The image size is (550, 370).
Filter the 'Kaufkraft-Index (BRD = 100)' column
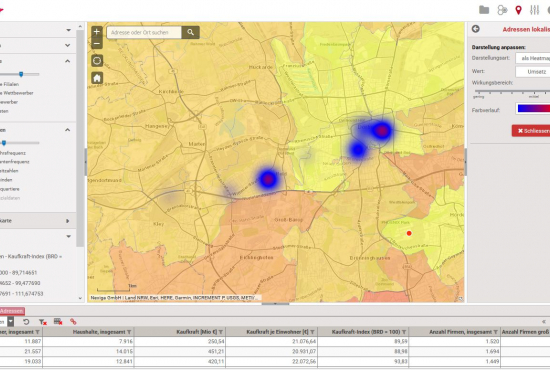404,332
